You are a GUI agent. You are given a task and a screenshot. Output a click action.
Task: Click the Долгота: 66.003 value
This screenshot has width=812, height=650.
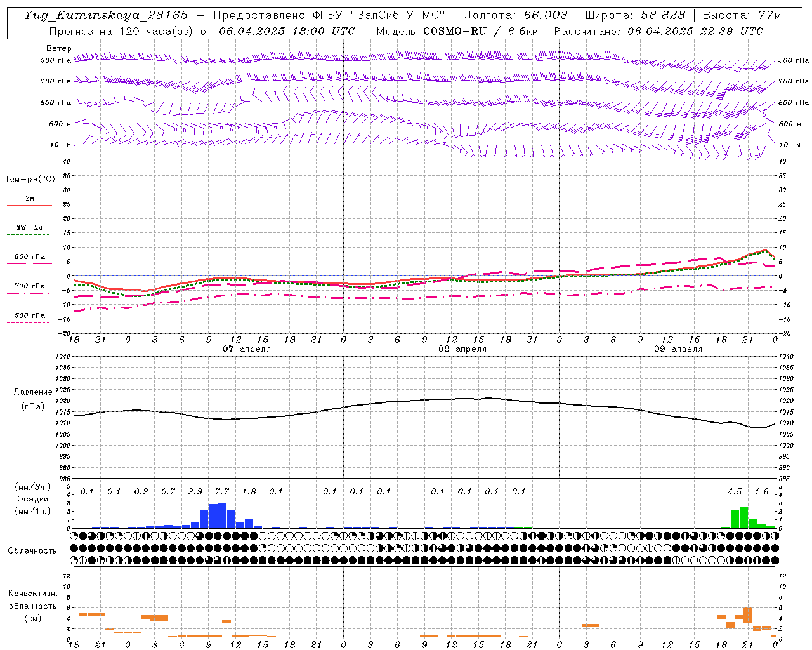pyautogui.click(x=515, y=15)
